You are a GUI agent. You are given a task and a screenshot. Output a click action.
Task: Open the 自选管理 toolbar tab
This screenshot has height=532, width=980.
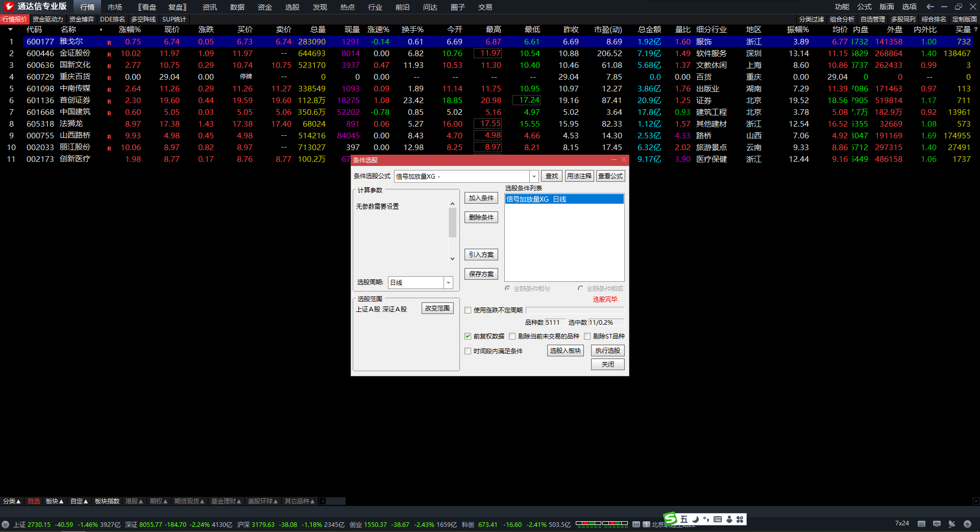click(x=873, y=19)
